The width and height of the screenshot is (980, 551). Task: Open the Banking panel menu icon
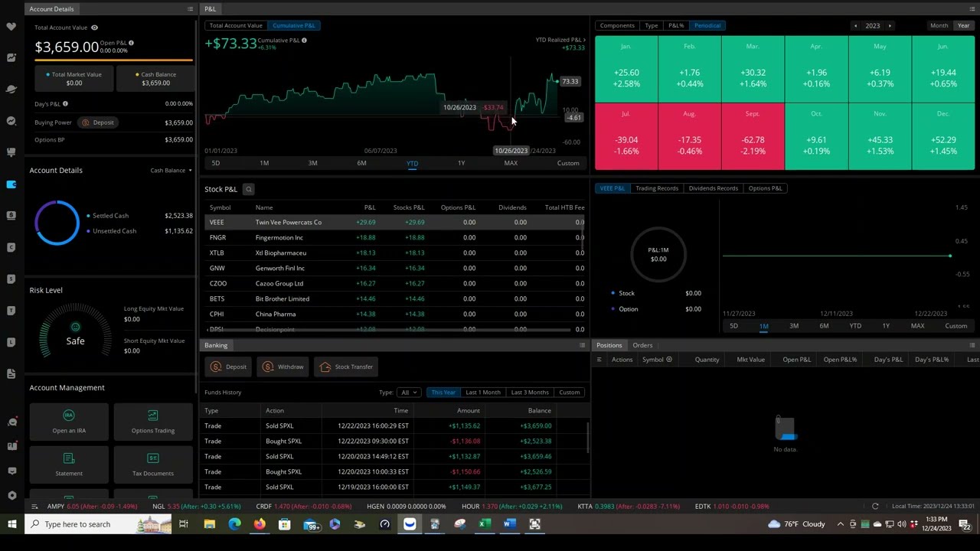582,345
